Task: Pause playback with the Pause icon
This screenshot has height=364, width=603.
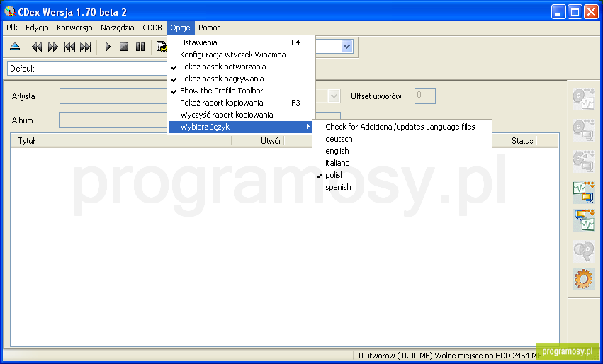Action: coord(140,47)
